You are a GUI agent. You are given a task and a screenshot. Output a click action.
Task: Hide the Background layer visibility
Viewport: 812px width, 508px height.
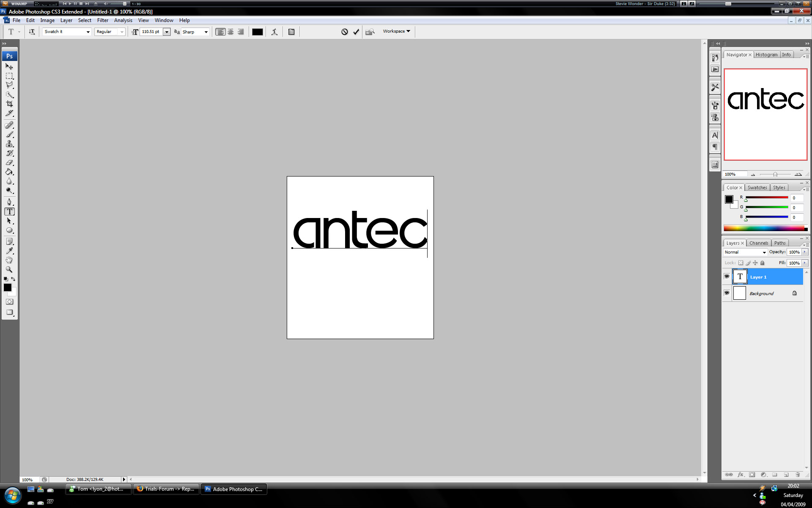(727, 293)
